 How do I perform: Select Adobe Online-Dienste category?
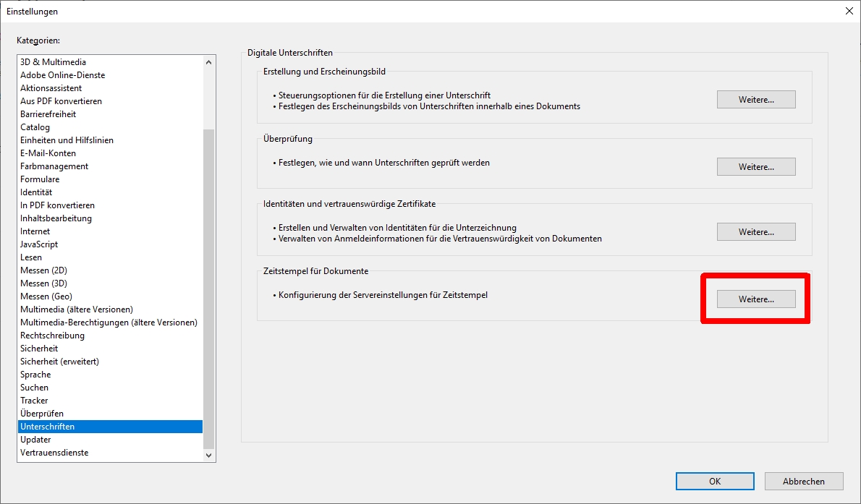tap(62, 75)
